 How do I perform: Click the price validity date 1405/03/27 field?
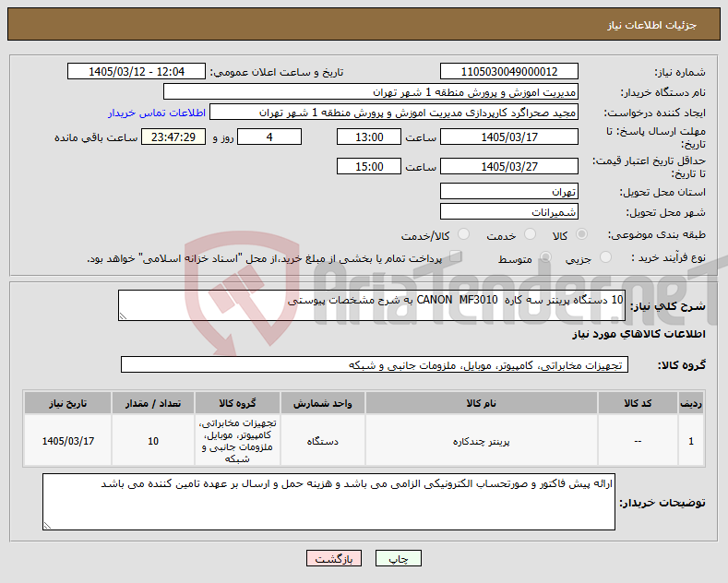point(508,166)
